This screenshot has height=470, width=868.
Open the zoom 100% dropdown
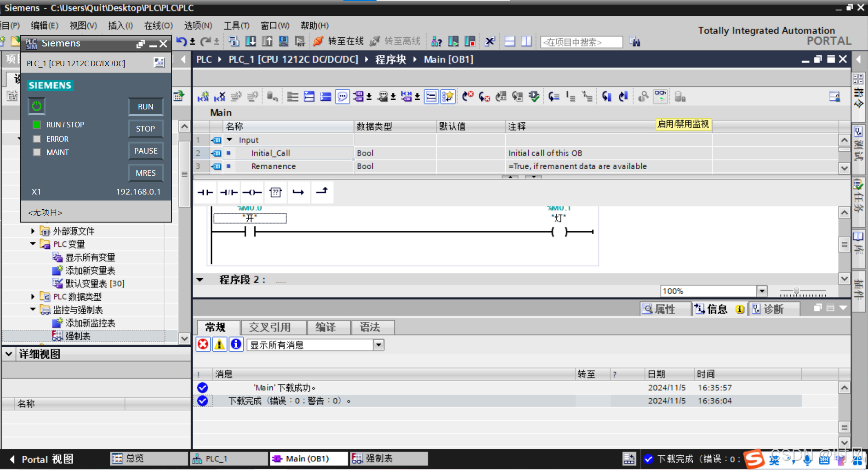tap(762, 291)
